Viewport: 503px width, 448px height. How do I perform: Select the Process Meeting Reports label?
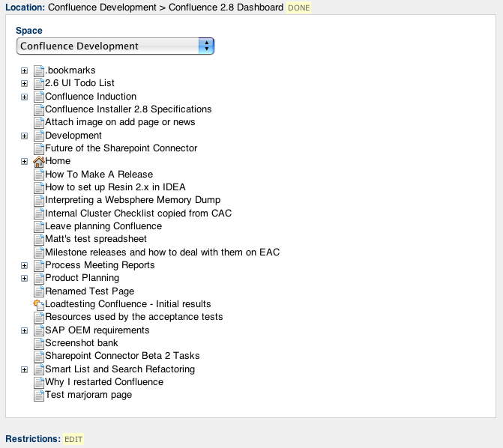100,265
